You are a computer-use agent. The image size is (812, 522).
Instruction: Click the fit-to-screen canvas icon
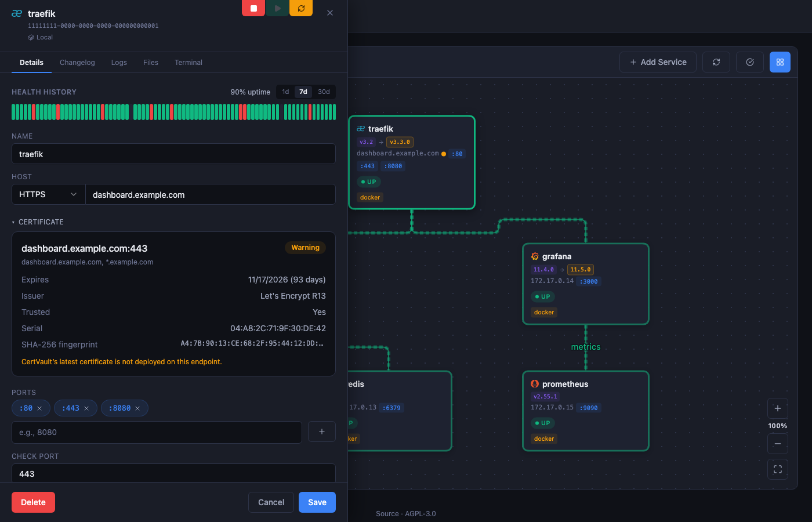(778, 469)
